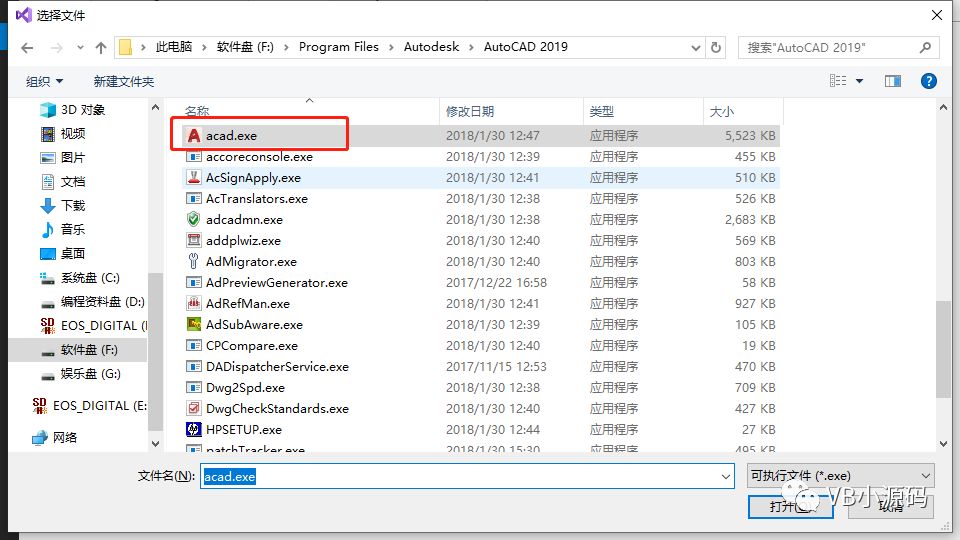Toggle the preview pane icon
960x540 pixels.
(x=893, y=81)
